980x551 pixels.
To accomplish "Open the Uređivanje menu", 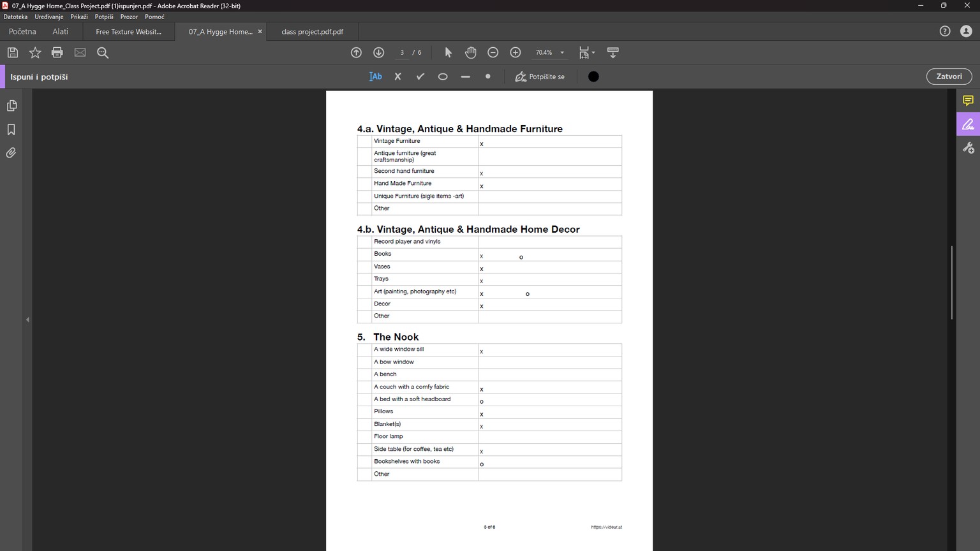I will 49,17.
